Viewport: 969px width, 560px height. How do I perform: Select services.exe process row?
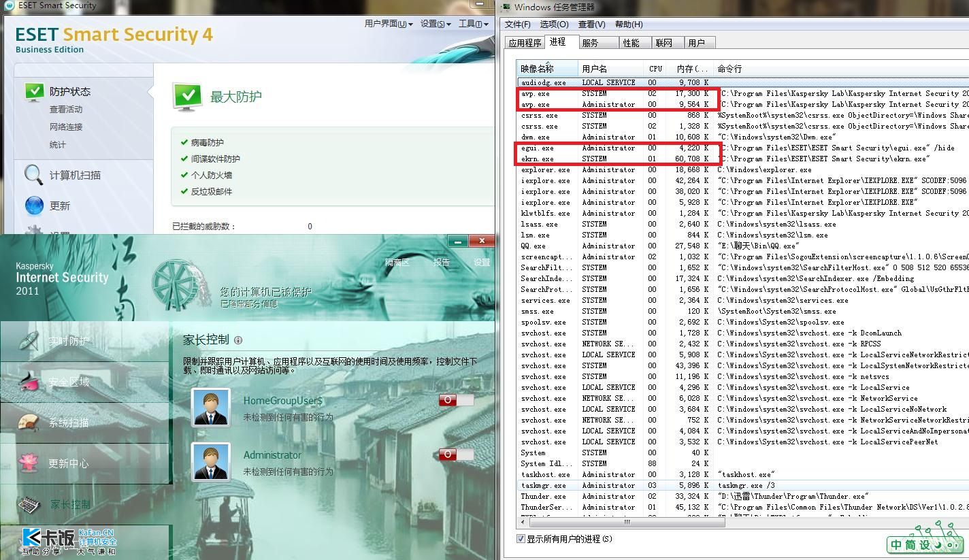(742, 300)
